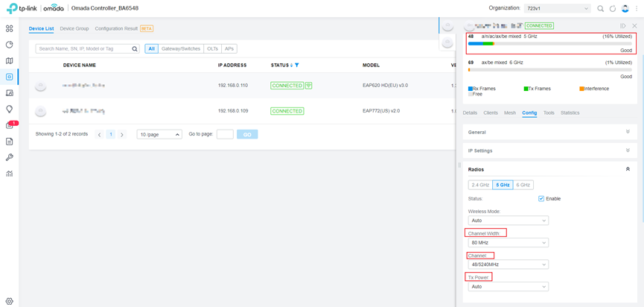Click the device search input field
Image resolution: width=644 pixels, height=307 pixels.
(x=83, y=49)
